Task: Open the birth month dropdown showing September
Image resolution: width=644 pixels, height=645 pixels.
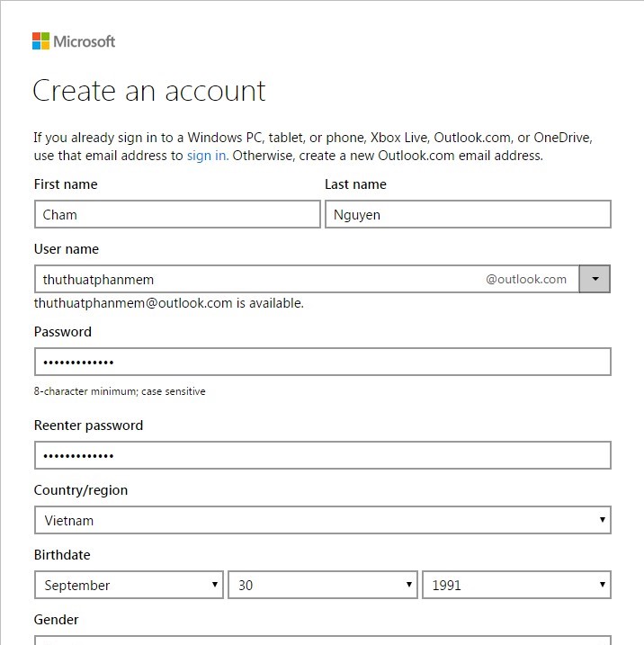Action: (129, 585)
